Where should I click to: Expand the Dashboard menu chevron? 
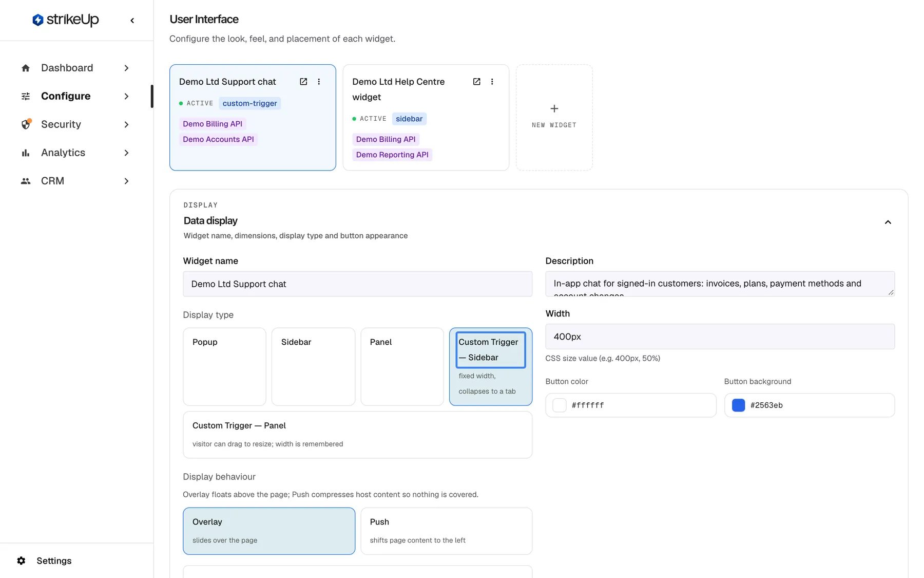tap(126, 68)
